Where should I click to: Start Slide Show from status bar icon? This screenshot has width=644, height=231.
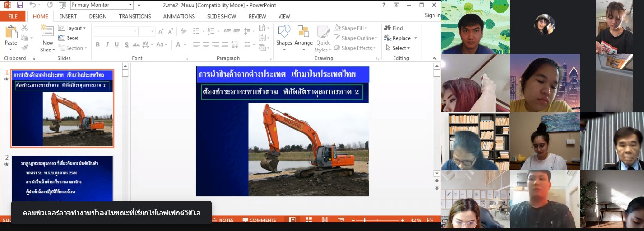341,220
